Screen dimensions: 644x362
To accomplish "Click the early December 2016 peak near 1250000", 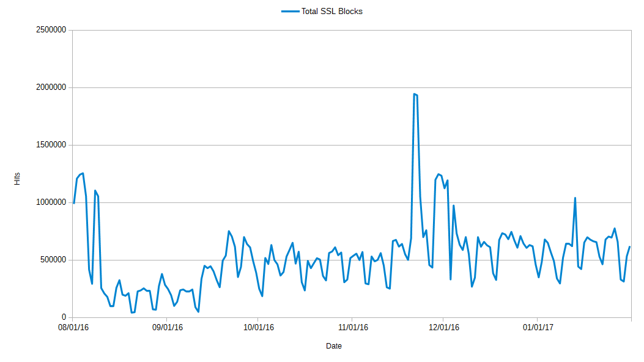I will 439,174.
